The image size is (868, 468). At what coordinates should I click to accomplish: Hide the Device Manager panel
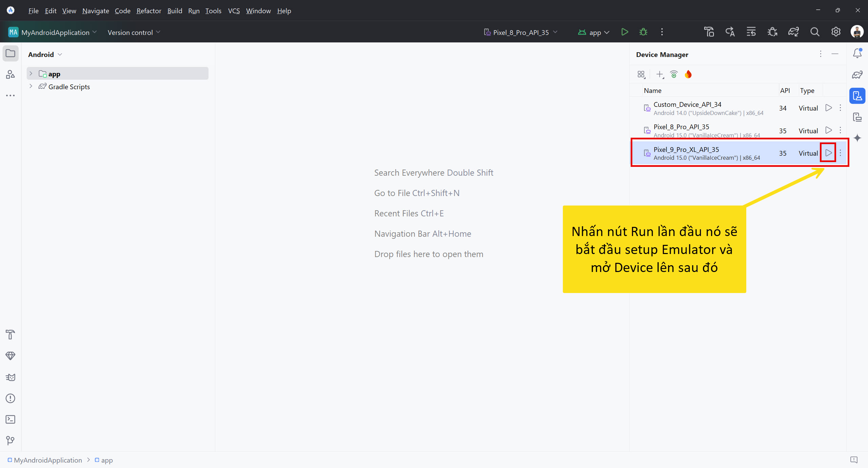[835, 54]
